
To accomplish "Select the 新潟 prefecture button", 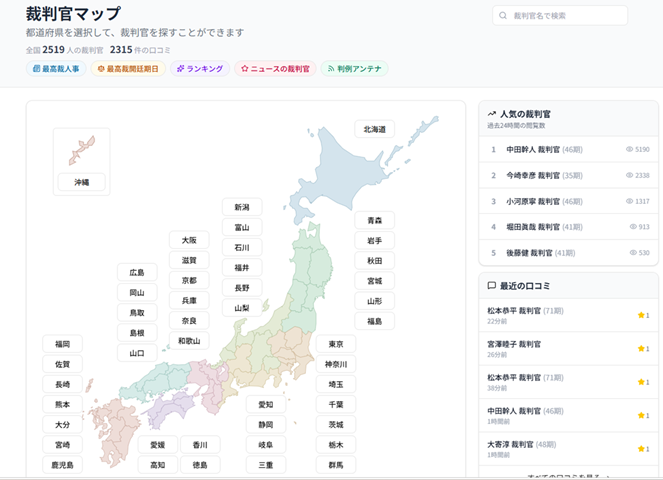I will (x=242, y=207).
